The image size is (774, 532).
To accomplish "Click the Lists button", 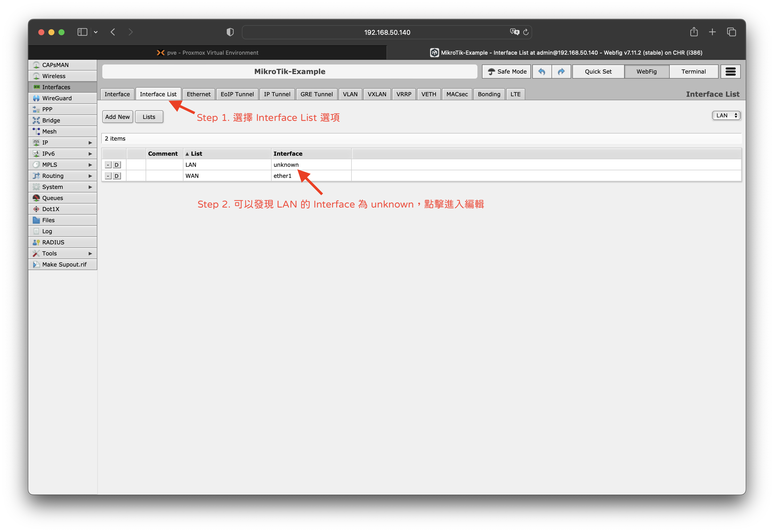I will (149, 117).
